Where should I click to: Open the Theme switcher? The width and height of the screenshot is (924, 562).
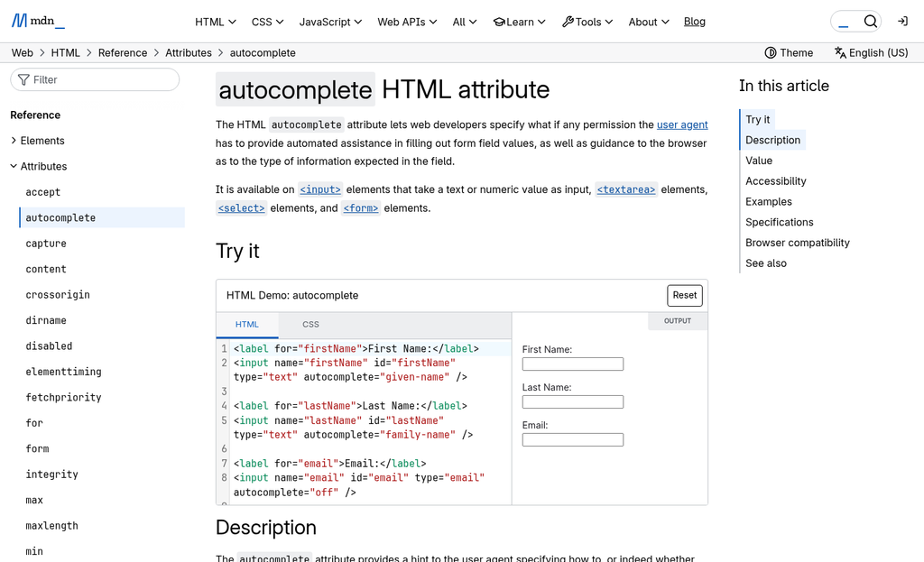(789, 52)
